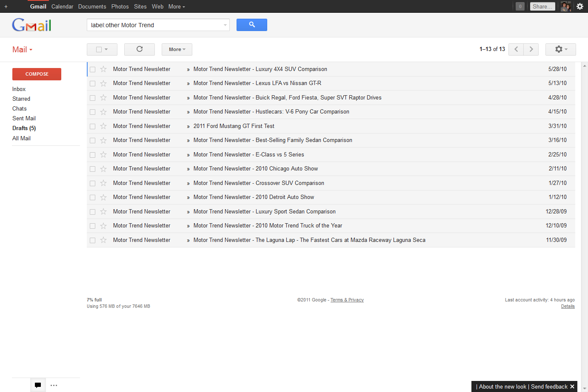Open the chat bubble icon

tap(38, 385)
